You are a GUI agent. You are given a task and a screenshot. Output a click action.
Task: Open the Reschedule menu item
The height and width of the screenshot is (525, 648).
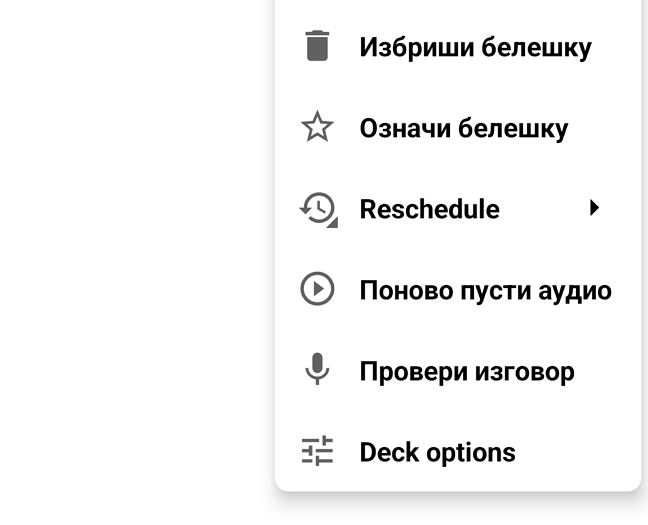(x=430, y=209)
